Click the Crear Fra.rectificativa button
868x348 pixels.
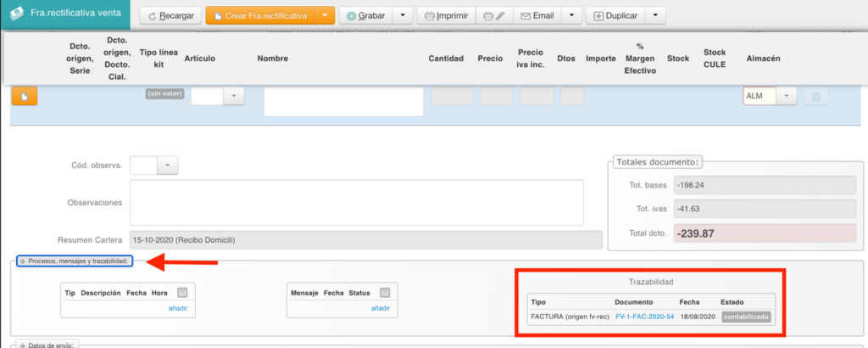[x=261, y=16]
